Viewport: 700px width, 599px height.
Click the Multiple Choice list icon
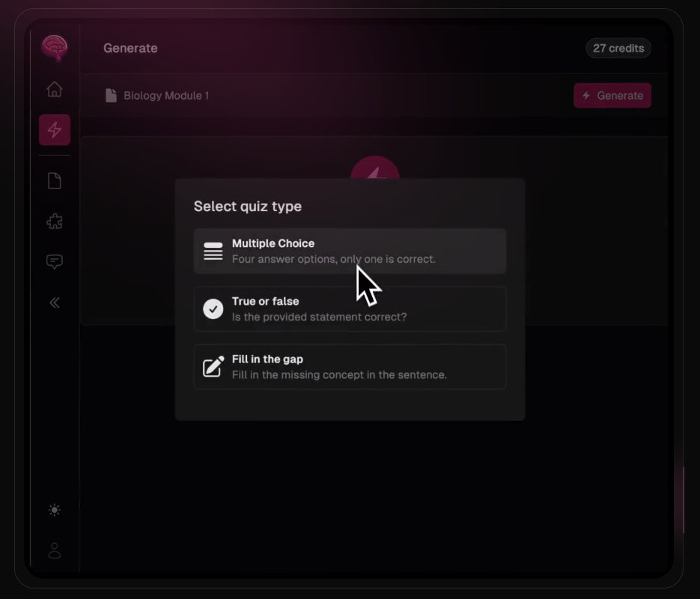coord(213,251)
